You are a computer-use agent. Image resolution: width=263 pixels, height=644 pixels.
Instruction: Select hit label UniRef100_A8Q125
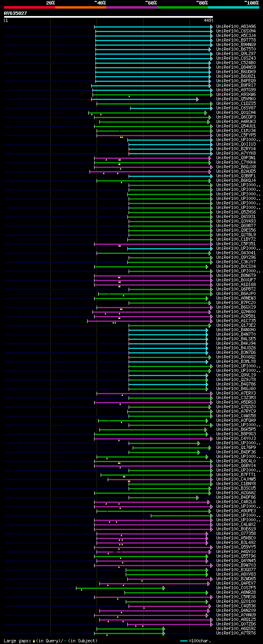(236, 619)
